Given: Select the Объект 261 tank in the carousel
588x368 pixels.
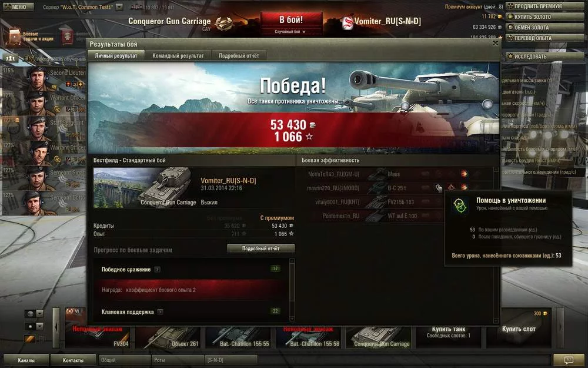Looking at the screenshot, I should tap(168, 337).
